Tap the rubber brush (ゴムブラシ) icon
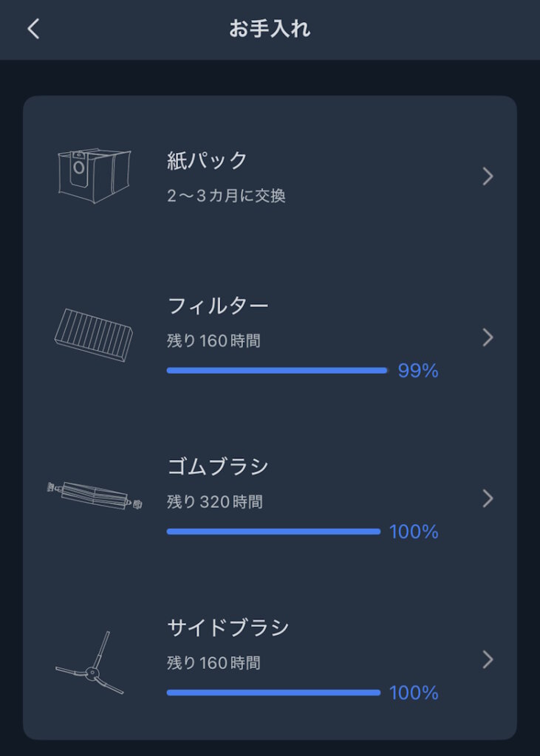 [x=94, y=496]
